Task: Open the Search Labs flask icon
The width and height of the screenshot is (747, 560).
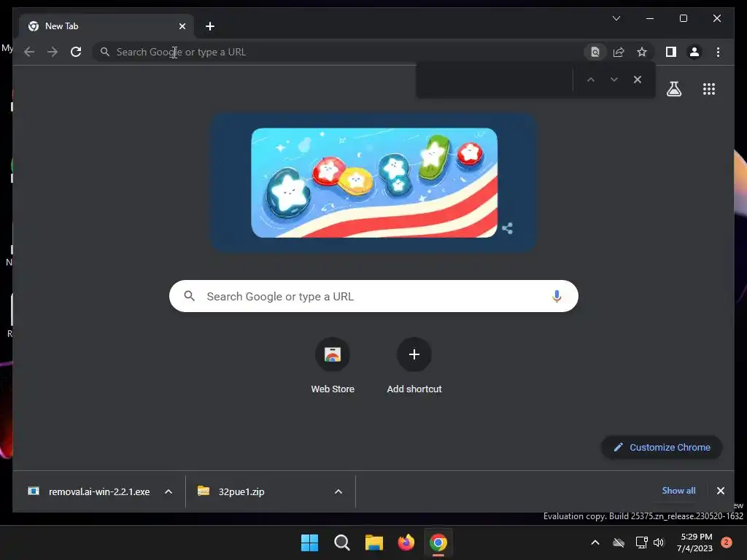Action: (673, 89)
